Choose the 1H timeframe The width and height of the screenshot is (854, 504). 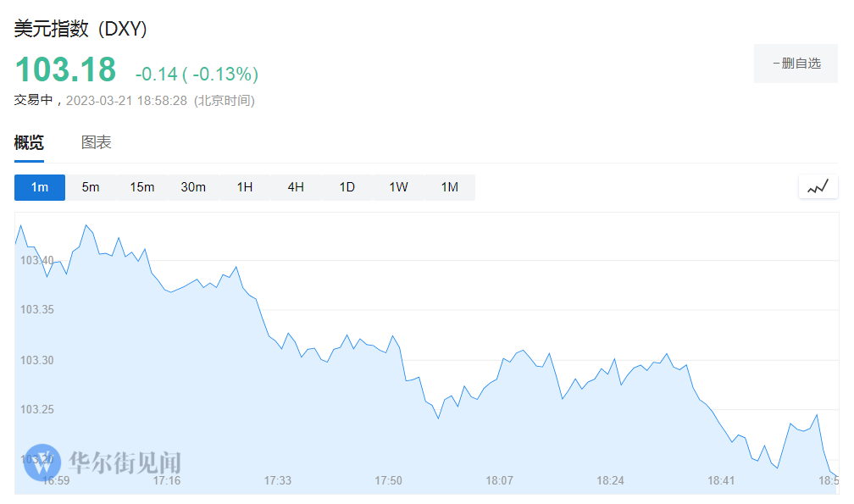pyautogui.click(x=245, y=187)
